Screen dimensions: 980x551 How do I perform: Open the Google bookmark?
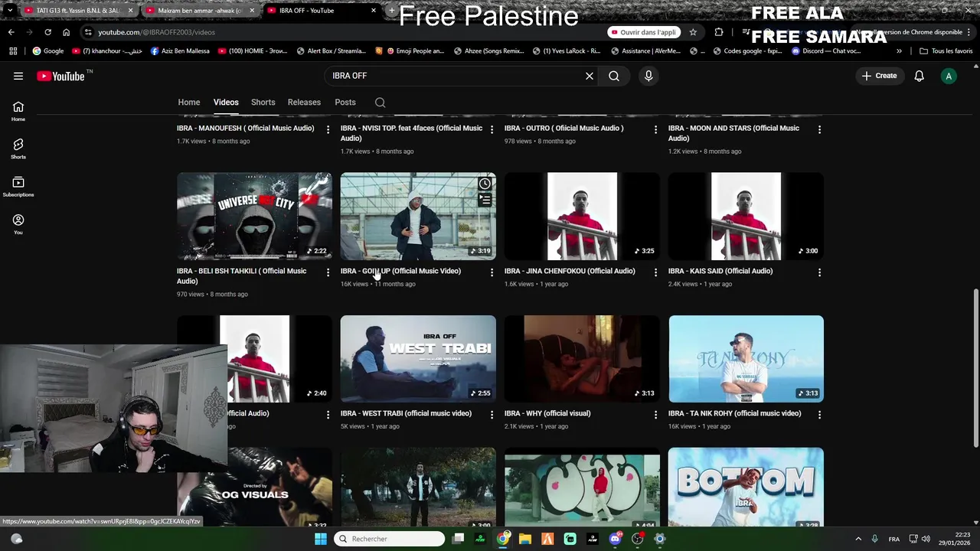[47, 51]
